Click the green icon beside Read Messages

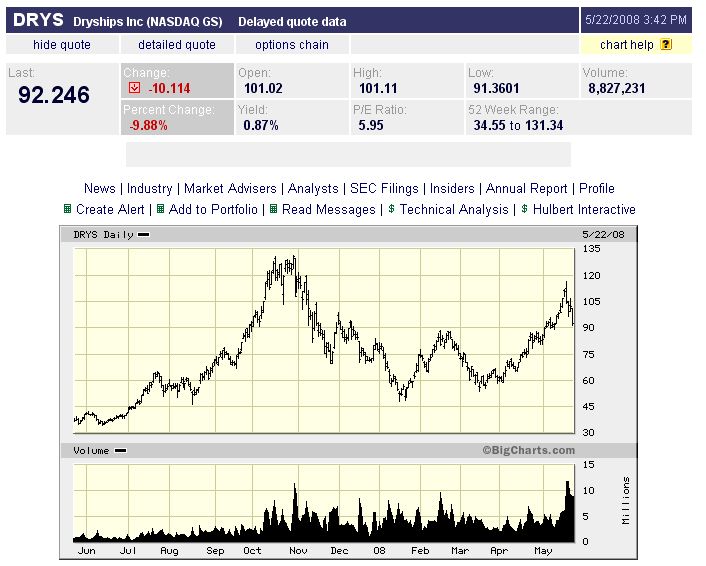[273, 209]
